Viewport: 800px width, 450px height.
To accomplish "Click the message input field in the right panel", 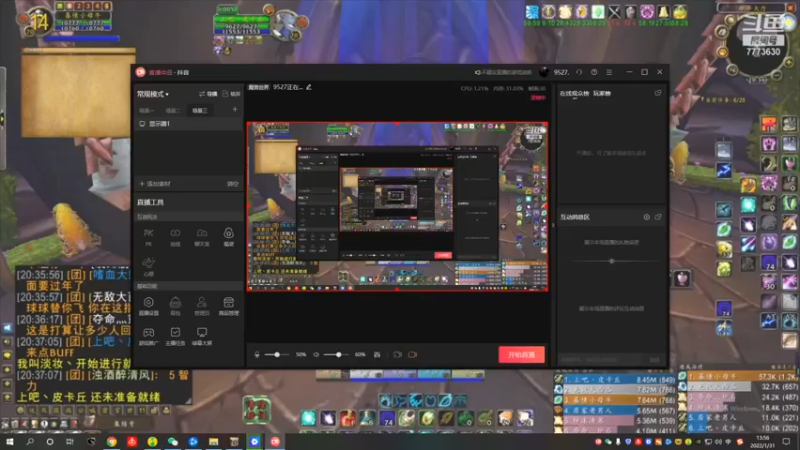I will click(603, 360).
